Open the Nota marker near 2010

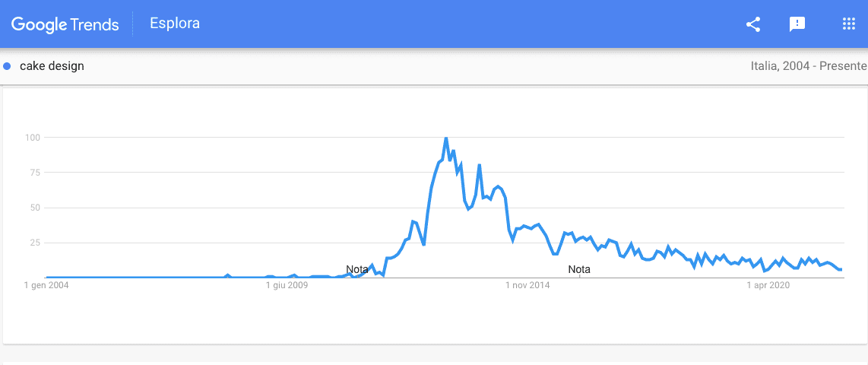point(357,270)
